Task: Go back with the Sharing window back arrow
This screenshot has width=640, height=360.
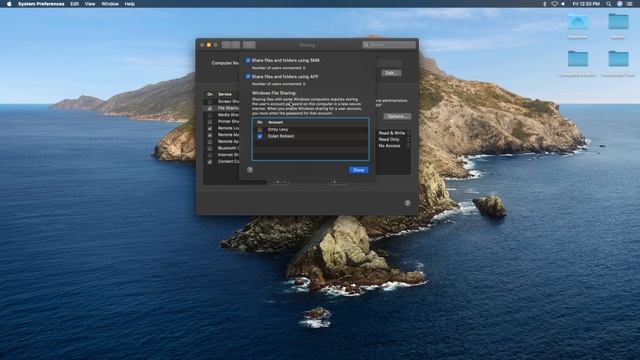Action: pos(227,44)
